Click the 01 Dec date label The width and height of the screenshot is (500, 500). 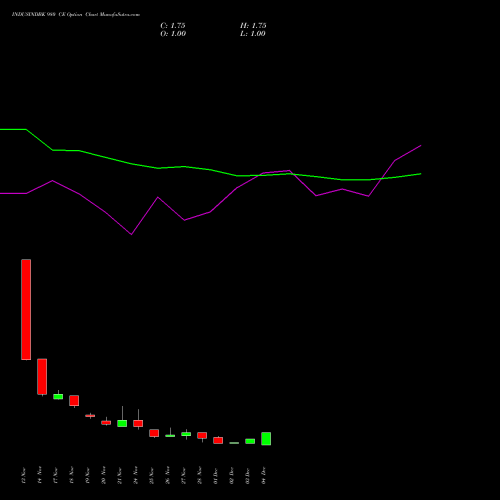[216, 476]
